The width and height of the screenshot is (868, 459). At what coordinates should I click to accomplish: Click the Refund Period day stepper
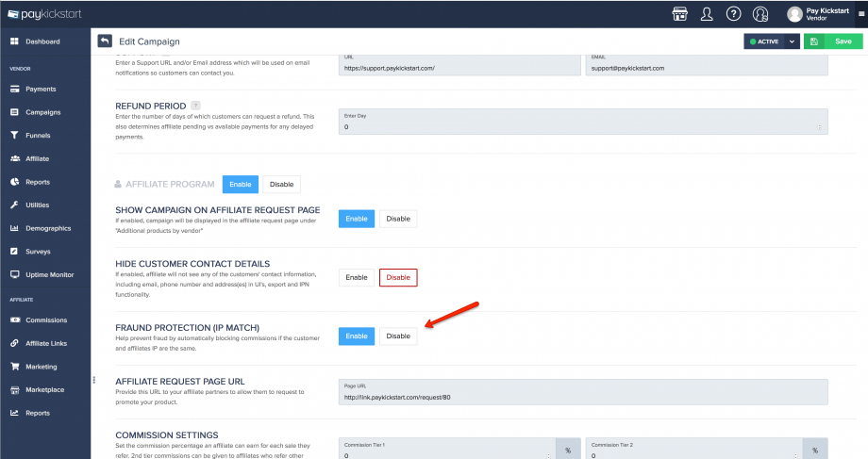[819, 126]
